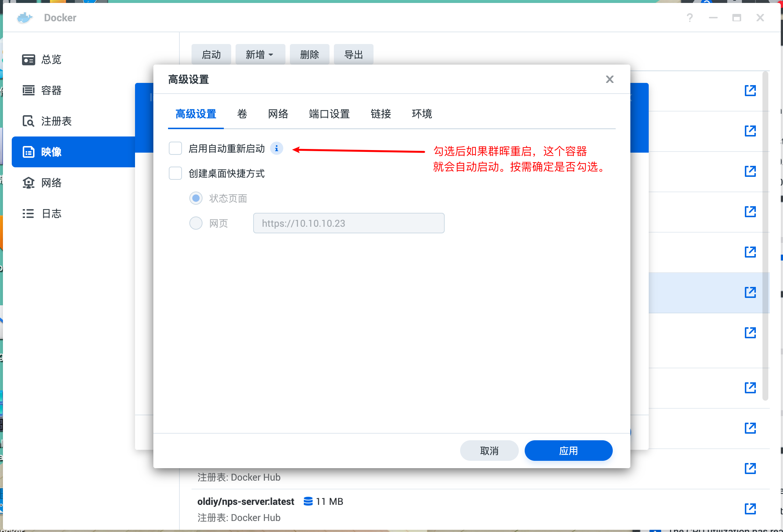The height and width of the screenshot is (532, 783).
Task: Select the oldiy/nps-server:latest image name
Action: [246, 502]
